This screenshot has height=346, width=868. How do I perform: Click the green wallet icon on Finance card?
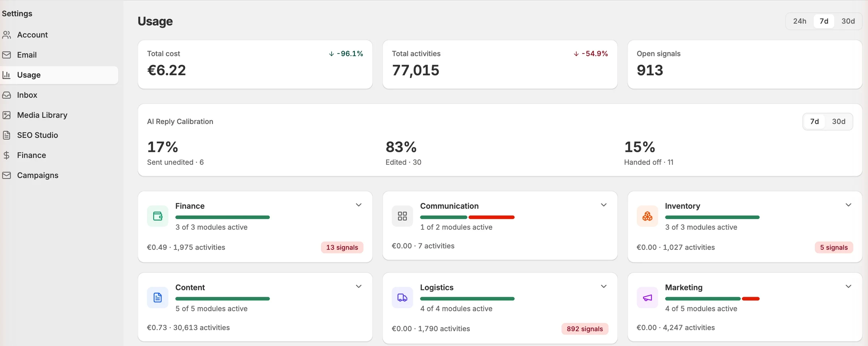tap(158, 216)
